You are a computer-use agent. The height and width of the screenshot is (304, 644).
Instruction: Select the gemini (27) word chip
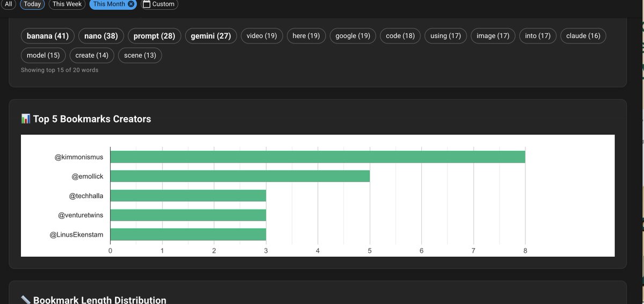pos(211,36)
